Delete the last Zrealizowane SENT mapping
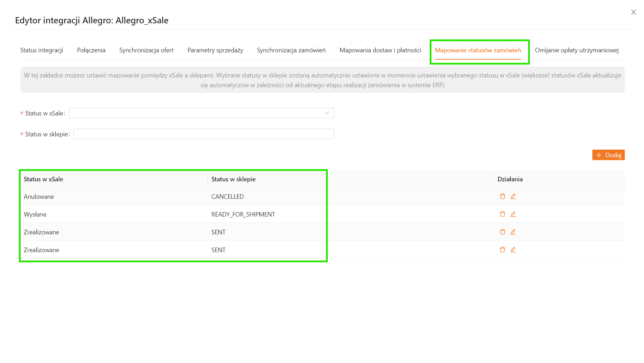644x363 pixels. [502, 250]
